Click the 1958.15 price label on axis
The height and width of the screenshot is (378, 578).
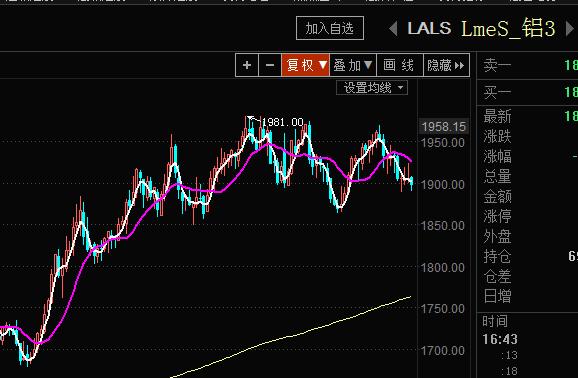(443, 126)
